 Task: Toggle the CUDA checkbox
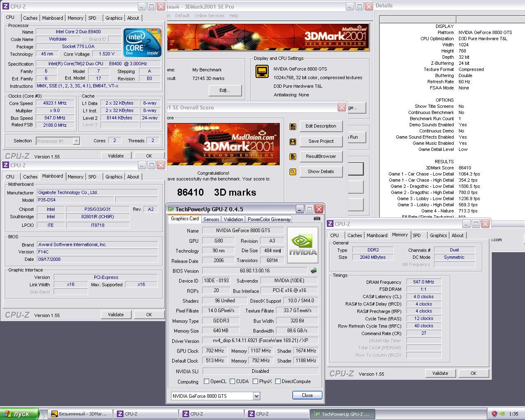233,381
